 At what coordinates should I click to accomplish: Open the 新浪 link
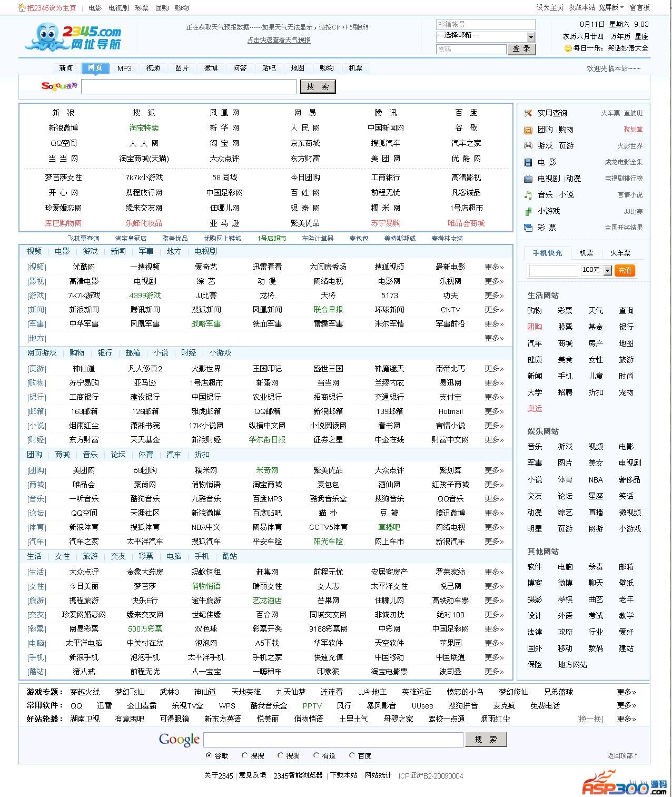(63, 113)
